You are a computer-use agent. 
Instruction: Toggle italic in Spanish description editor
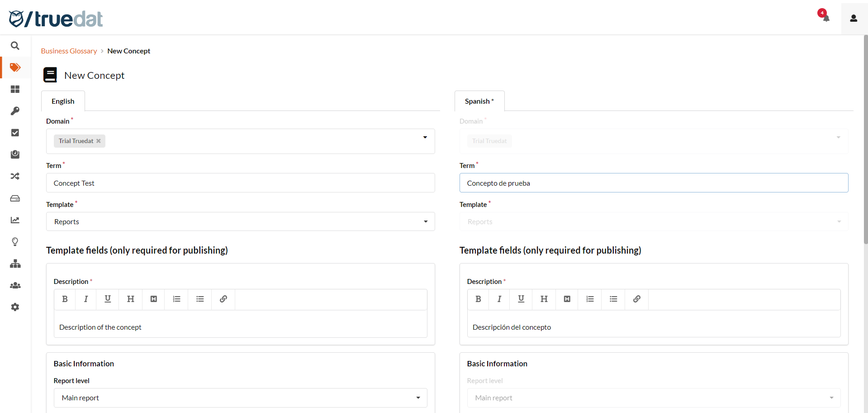click(x=499, y=299)
